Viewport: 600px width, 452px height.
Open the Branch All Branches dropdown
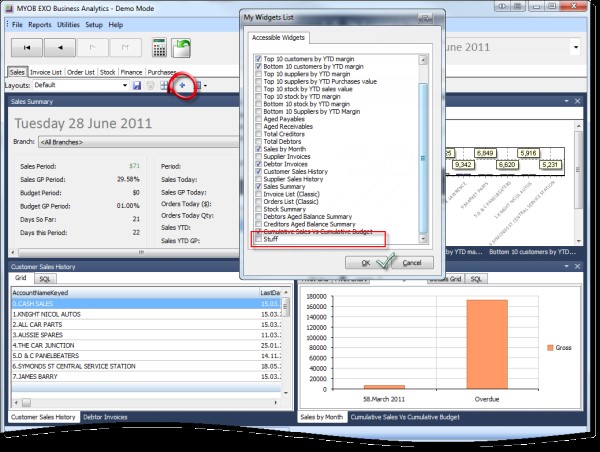(140, 142)
